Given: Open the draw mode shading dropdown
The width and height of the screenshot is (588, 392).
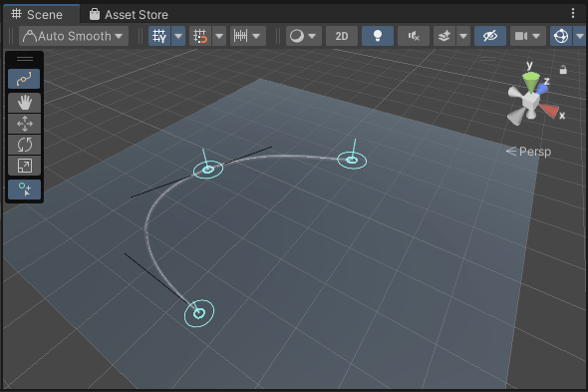Looking at the screenshot, I should pyautogui.click(x=304, y=36).
